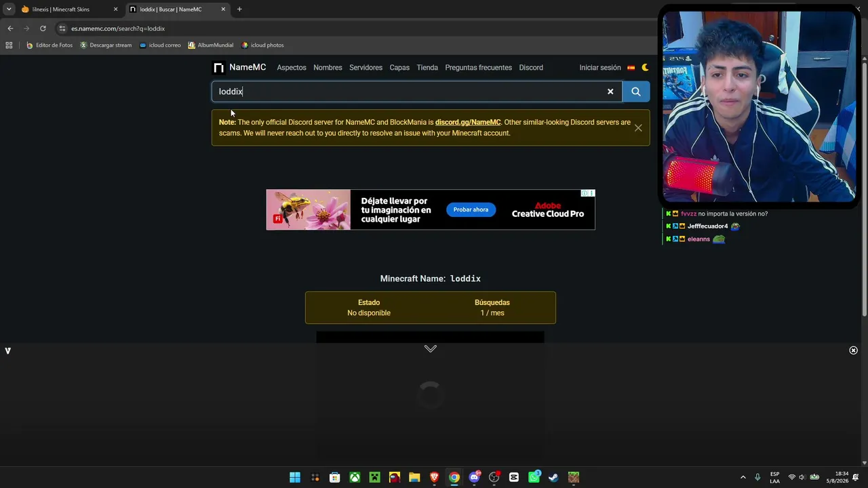The width and height of the screenshot is (868, 488).
Task: Collapse the overlay with the down chevron
Action: (431, 348)
